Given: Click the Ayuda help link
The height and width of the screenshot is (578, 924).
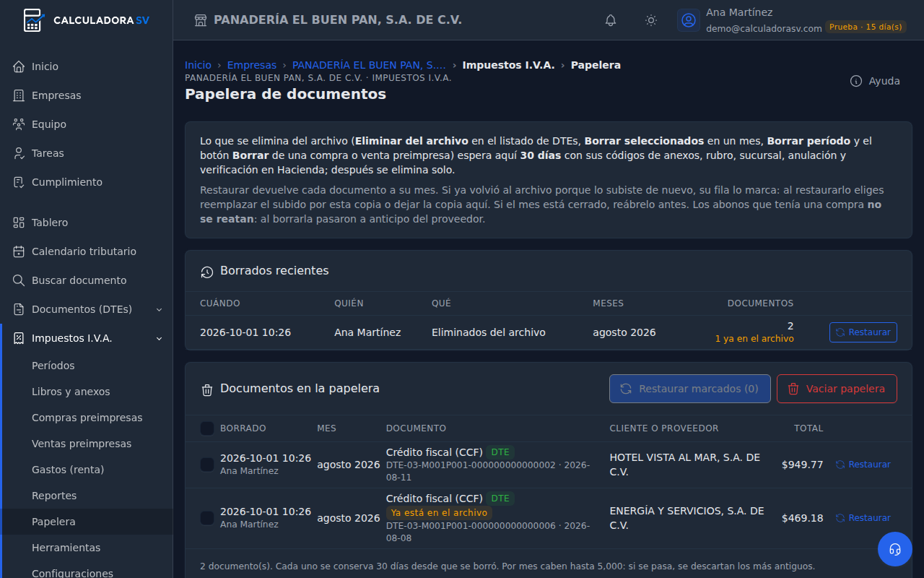Looking at the screenshot, I should click(x=875, y=81).
